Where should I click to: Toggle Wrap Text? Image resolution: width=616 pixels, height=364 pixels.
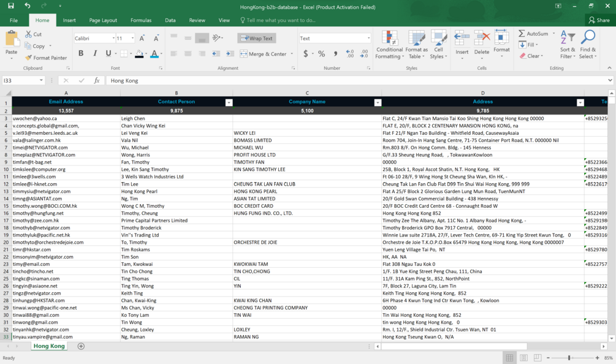pyautogui.click(x=257, y=38)
